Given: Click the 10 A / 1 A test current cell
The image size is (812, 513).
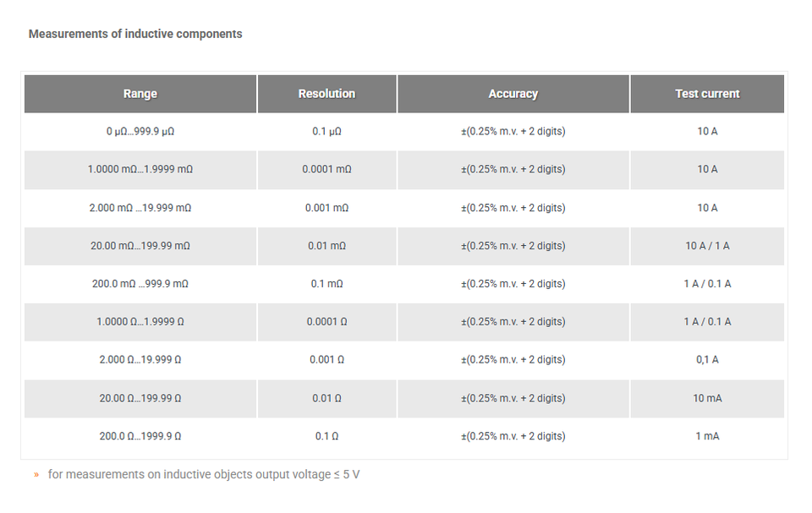Looking at the screenshot, I should [707, 246].
